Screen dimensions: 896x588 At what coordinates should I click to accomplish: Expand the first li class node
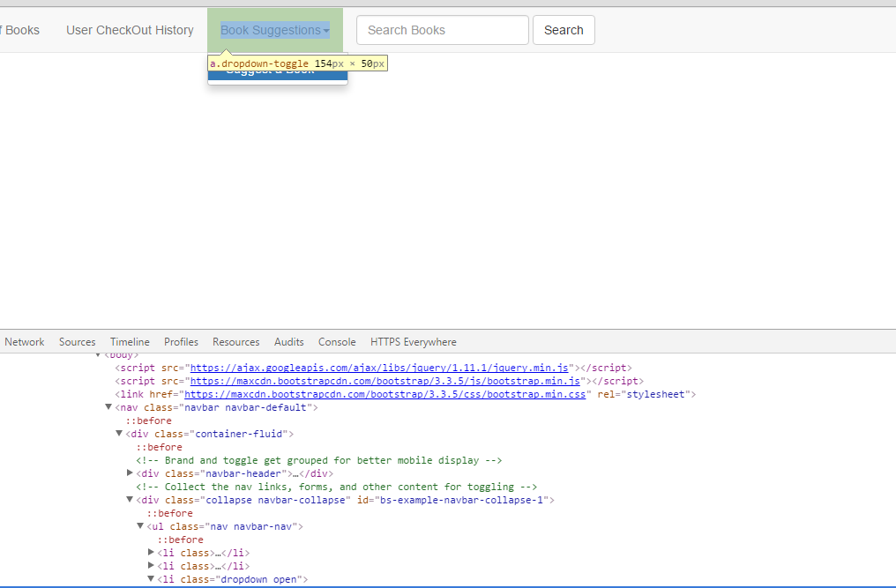151,552
